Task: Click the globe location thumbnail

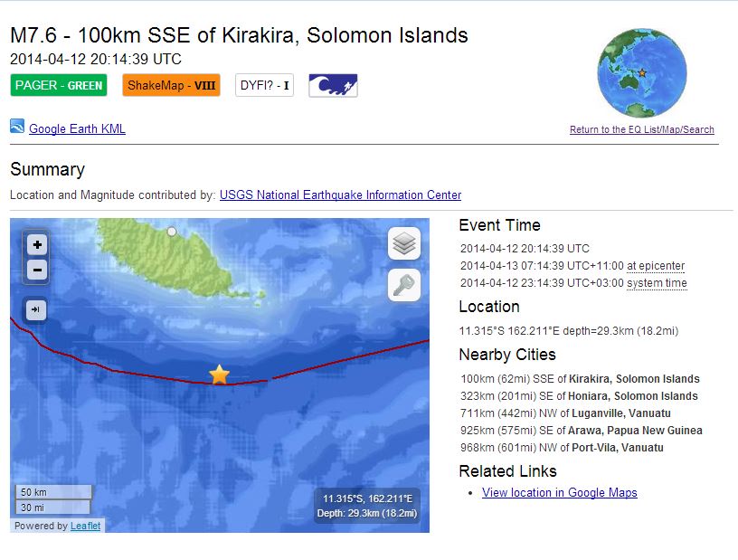Action: point(641,73)
